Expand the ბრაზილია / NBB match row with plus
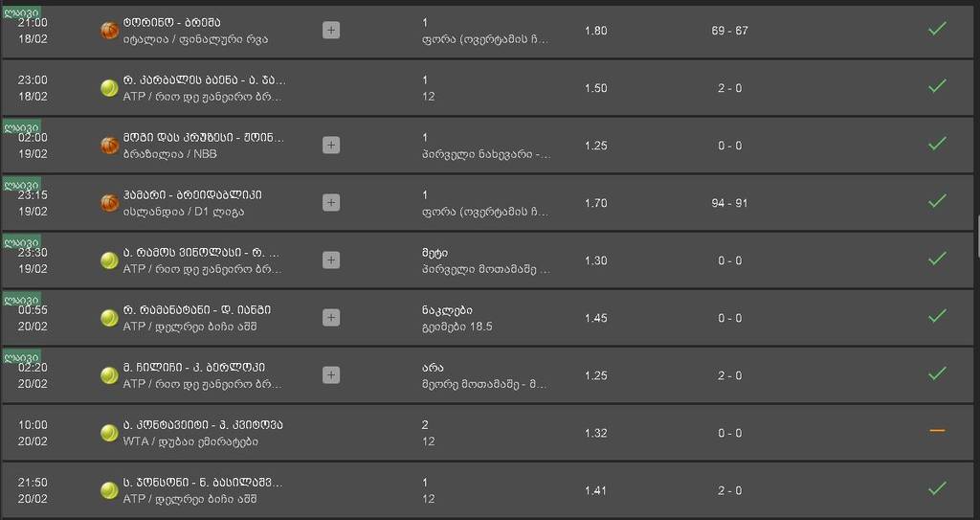 tap(331, 146)
